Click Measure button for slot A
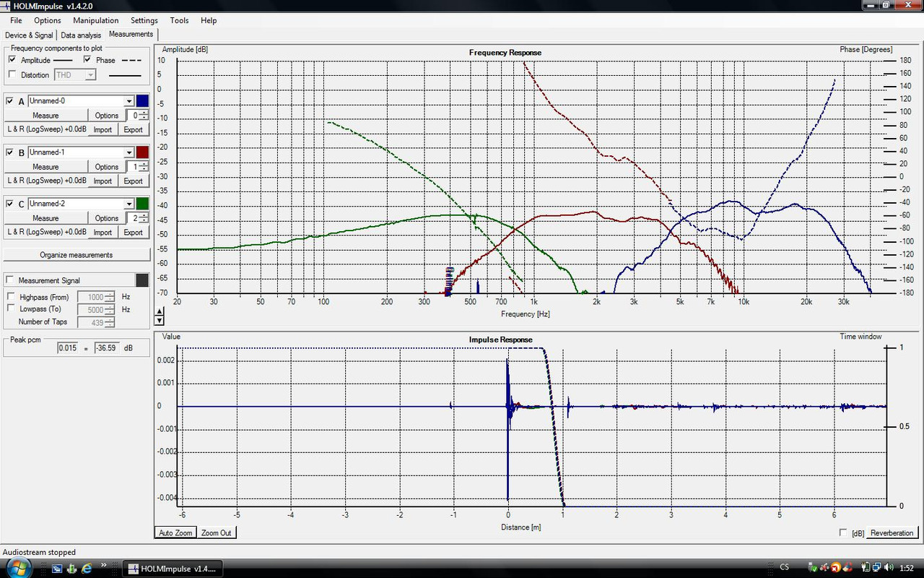The width and height of the screenshot is (924, 578). tap(45, 116)
